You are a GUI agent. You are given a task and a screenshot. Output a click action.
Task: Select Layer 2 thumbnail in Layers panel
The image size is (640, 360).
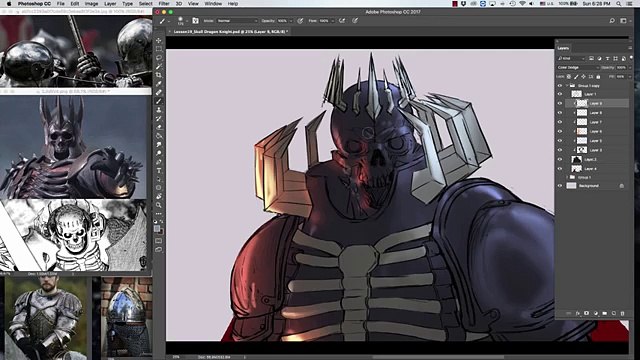(576, 159)
